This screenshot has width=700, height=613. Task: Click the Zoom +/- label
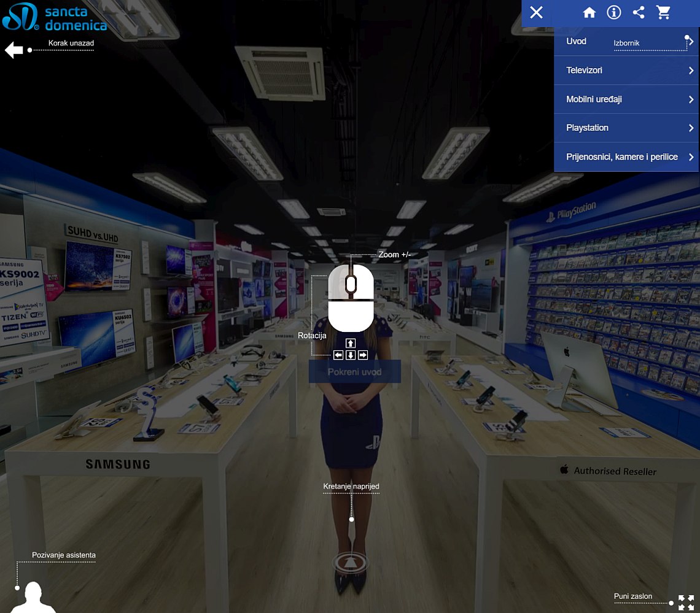394,255
